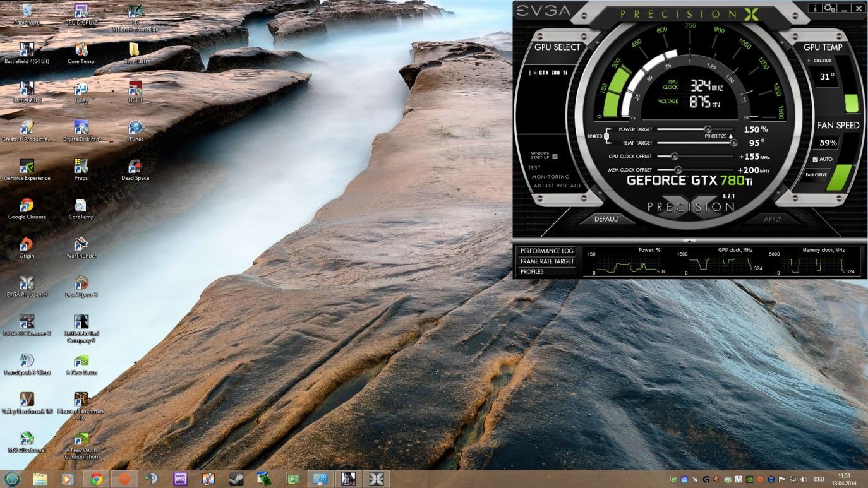Viewport: 868px width, 488px height.
Task: Open the Fraps desktop shortcut
Action: tap(81, 167)
